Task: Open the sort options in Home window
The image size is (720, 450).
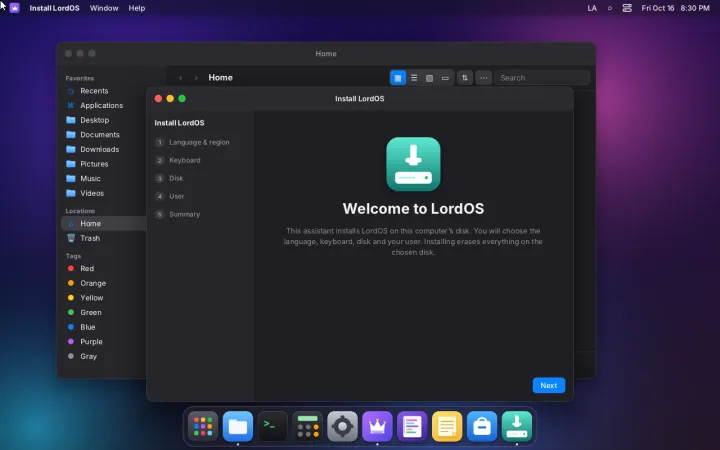Action: pos(465,78)
